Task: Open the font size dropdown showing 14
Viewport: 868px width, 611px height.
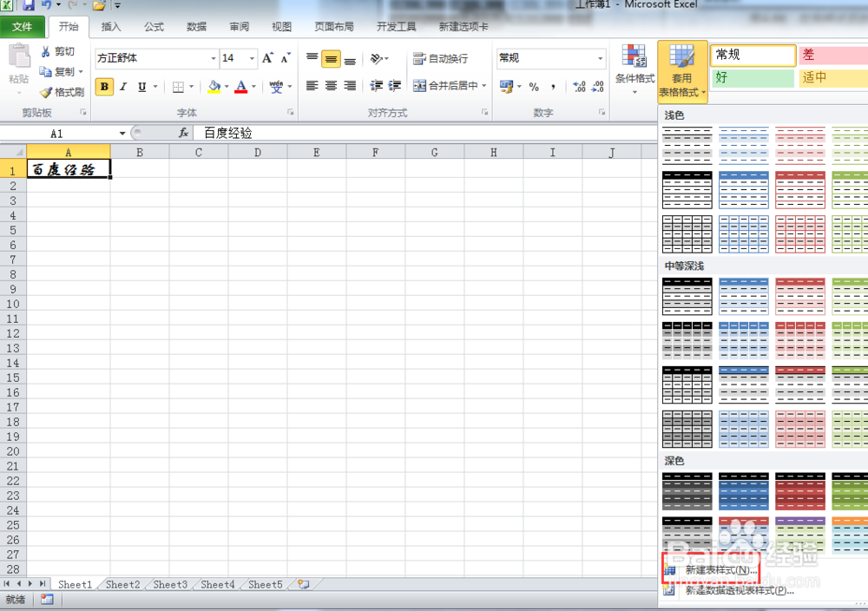Action: pos(249,58)
